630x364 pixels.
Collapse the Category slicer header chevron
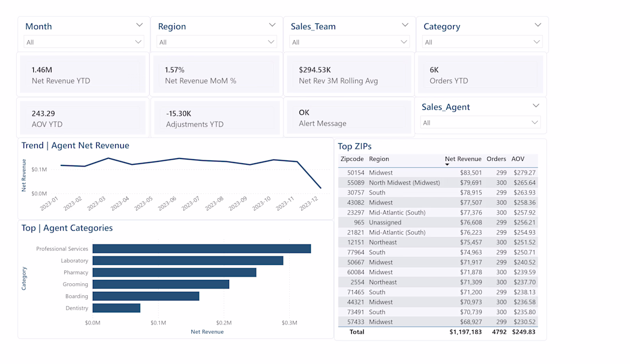pos(538,25)
